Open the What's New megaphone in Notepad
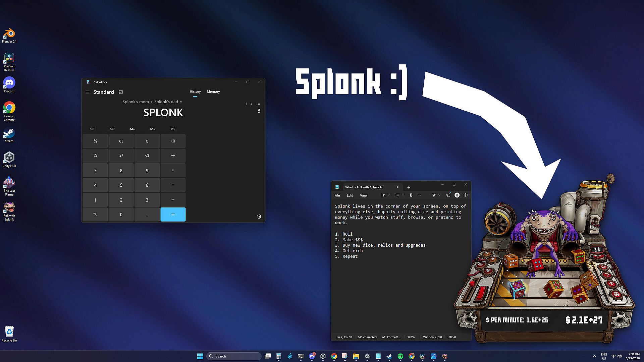Viewport: 644px width, 362px height. pyautogui.click(x=448, y=195)
